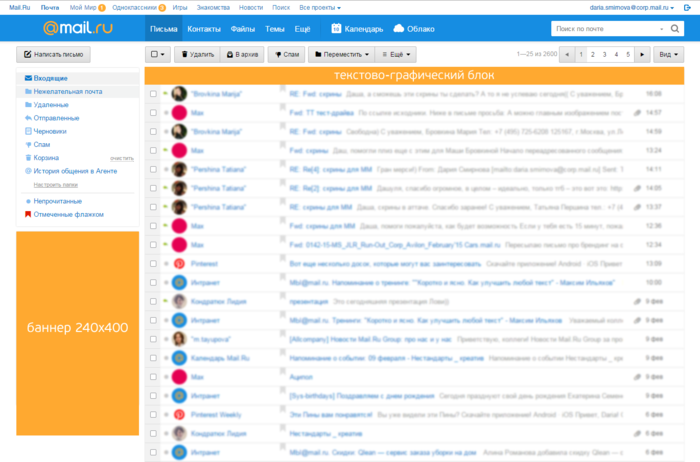Switch to the Контакты tab

[204, 29]
